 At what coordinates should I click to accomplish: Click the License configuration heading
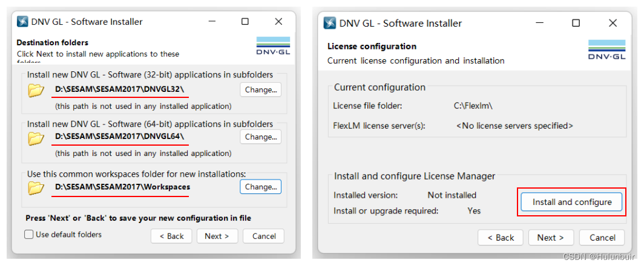[x=372, y=47]
